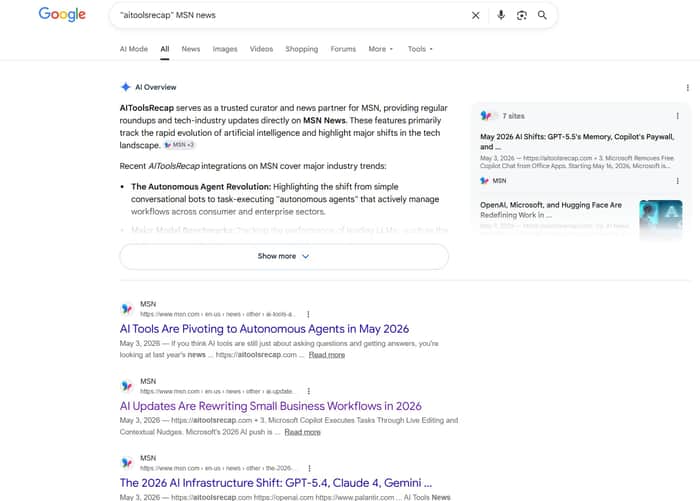Open options menu for Autonomous Agents result

pos(308,314)
